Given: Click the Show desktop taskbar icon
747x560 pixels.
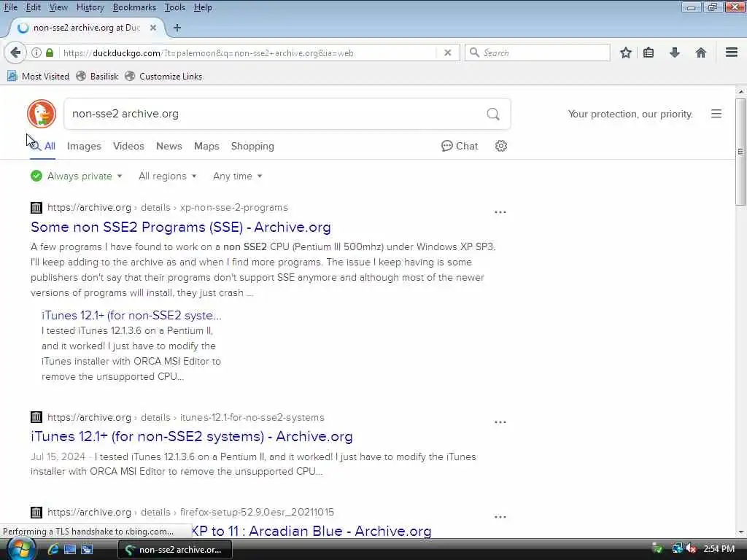Looking at the screenshot, I should (x=70, y=549).
